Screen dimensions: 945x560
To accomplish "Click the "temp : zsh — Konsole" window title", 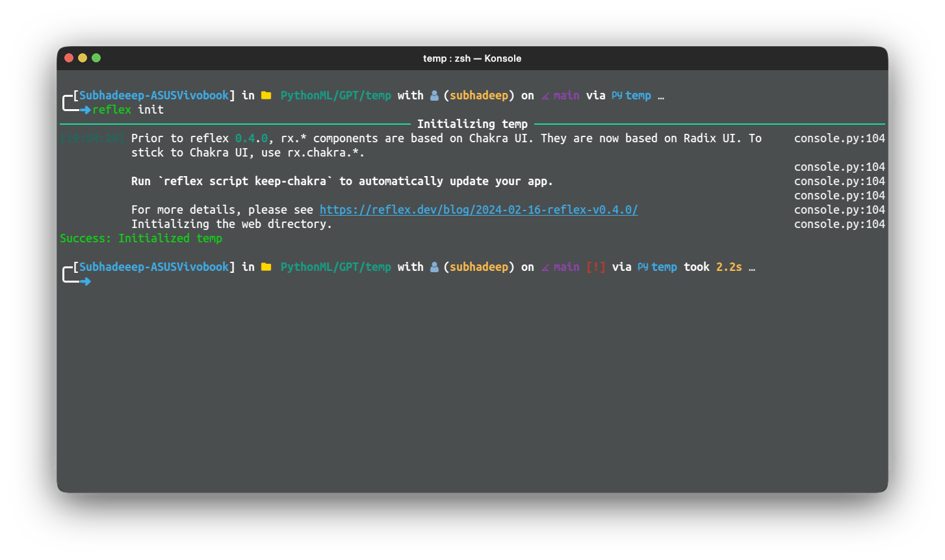I will pos(472,58).
